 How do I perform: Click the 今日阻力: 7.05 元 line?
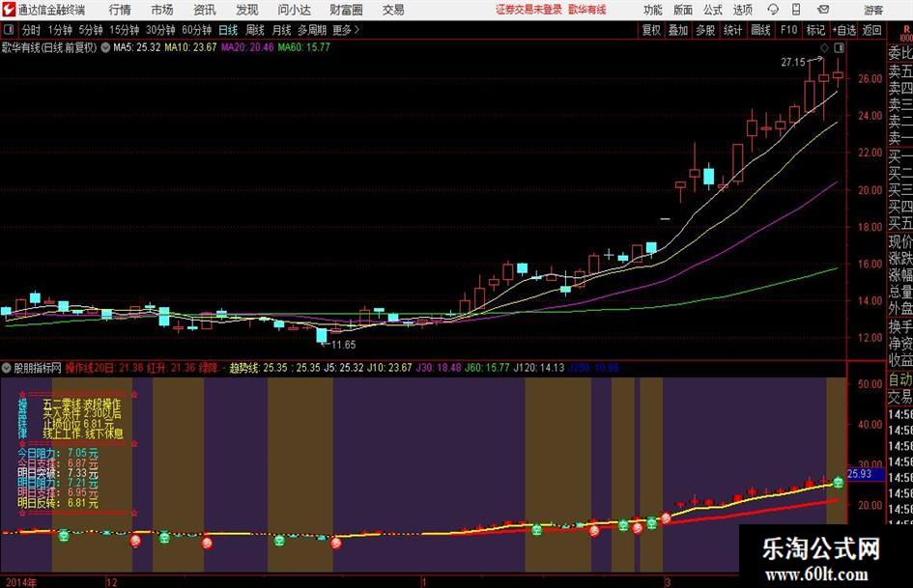point(58,453)
